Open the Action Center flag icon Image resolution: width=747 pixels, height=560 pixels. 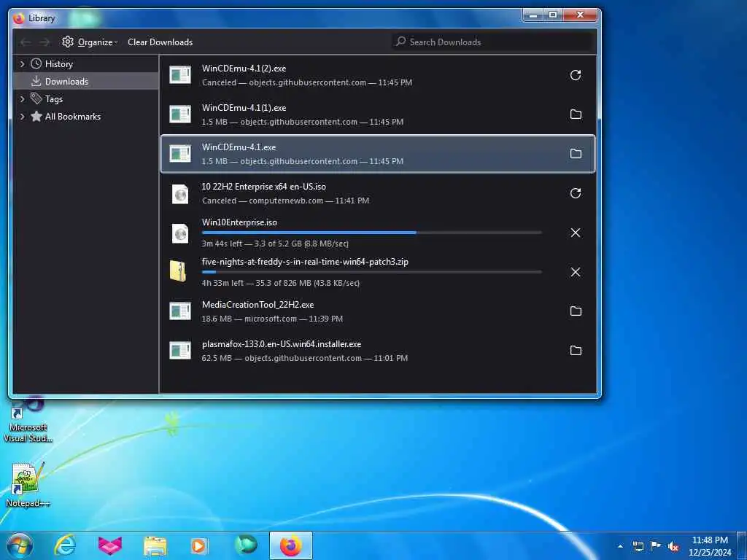click(x=656, y=546)
